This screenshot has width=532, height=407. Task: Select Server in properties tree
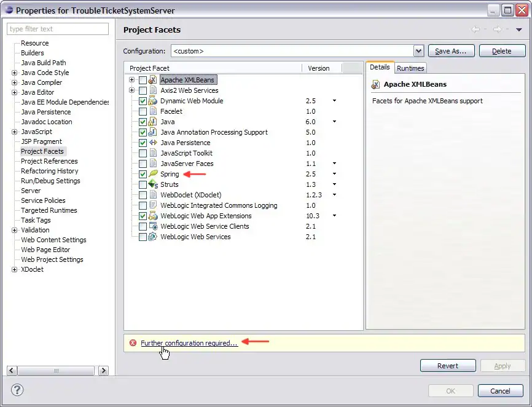tap(31, 191)
